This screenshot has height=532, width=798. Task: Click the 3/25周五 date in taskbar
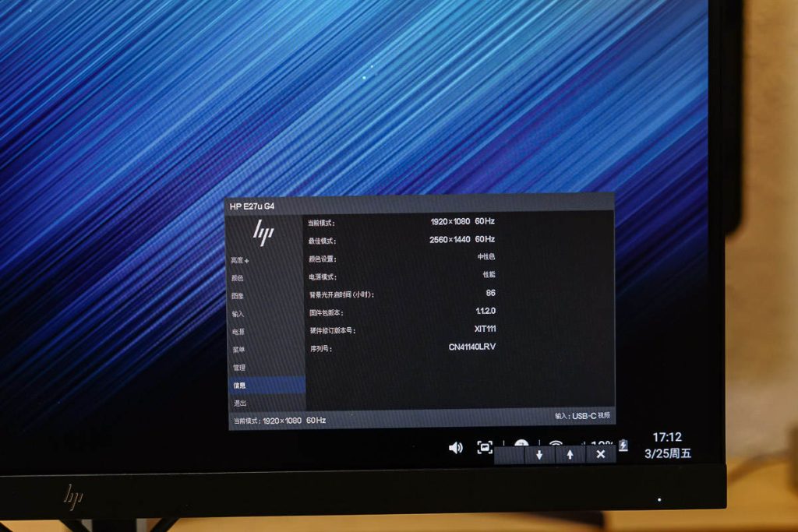[x=668, y=453]
